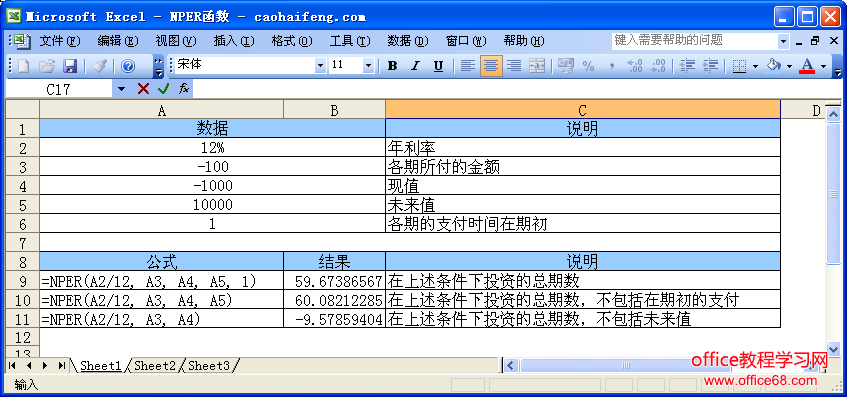Click Increase Indent icon
The height and width of the screenshot is (397, 847).
(x=710, y=66)
